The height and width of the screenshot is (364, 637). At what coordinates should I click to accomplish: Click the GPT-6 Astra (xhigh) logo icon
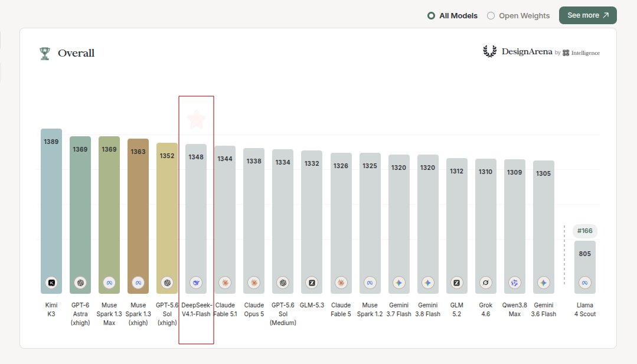80,283
